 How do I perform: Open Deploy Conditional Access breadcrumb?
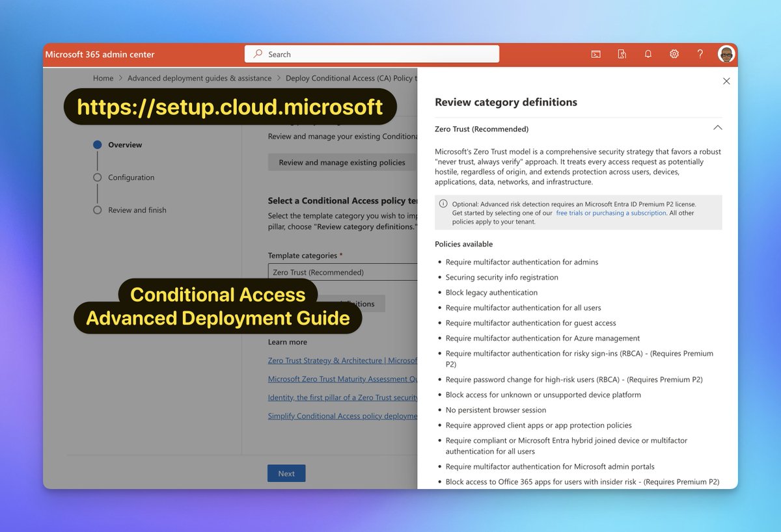click(351, 78)
